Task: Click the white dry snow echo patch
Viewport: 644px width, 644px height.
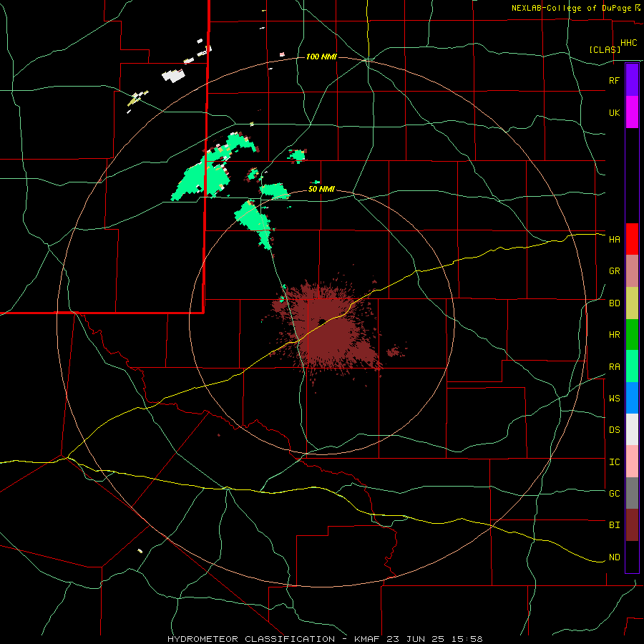Action: coord(173,76)
